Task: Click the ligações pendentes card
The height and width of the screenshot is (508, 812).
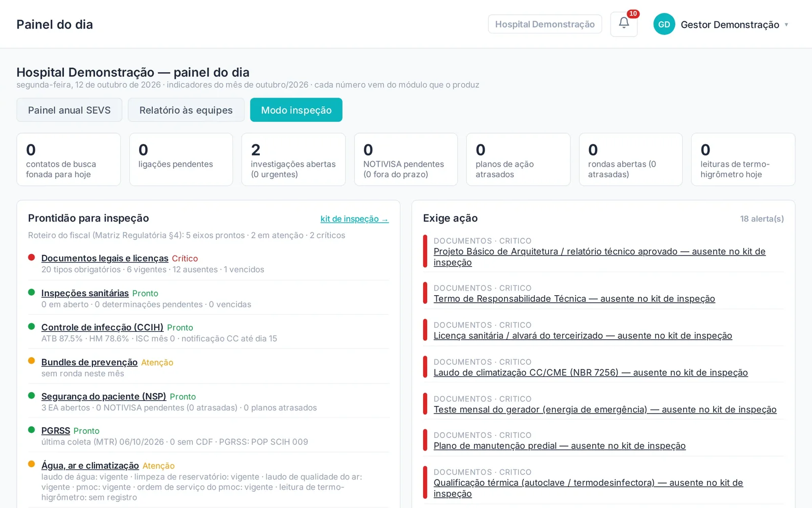Action: pos(181,160)
